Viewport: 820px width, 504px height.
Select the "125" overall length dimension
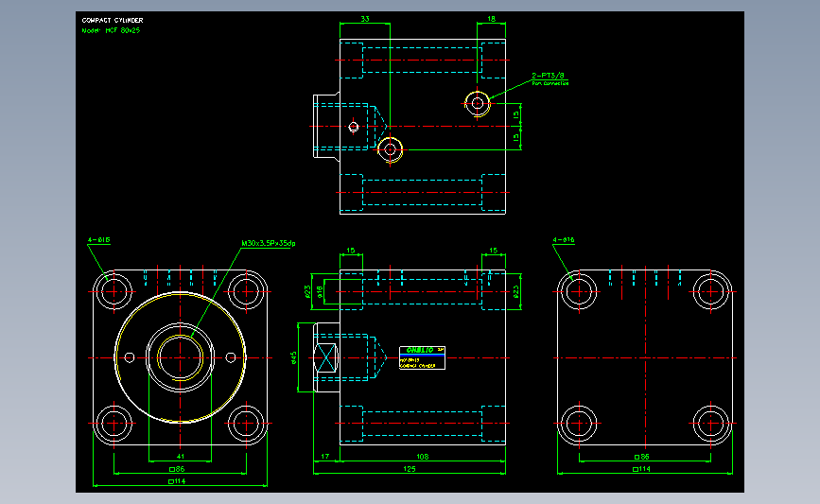tap(410, 469)
